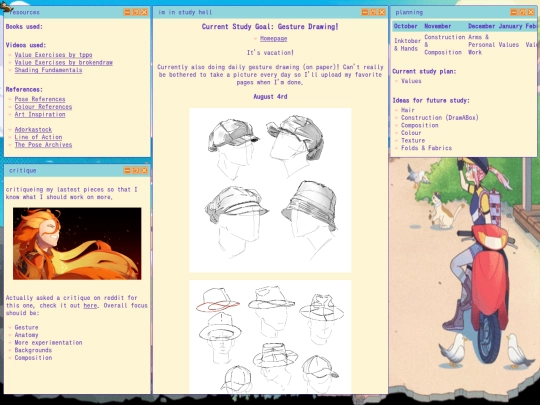
Task: Click the Gesture focus item
Action: click(x=26, y=328)
